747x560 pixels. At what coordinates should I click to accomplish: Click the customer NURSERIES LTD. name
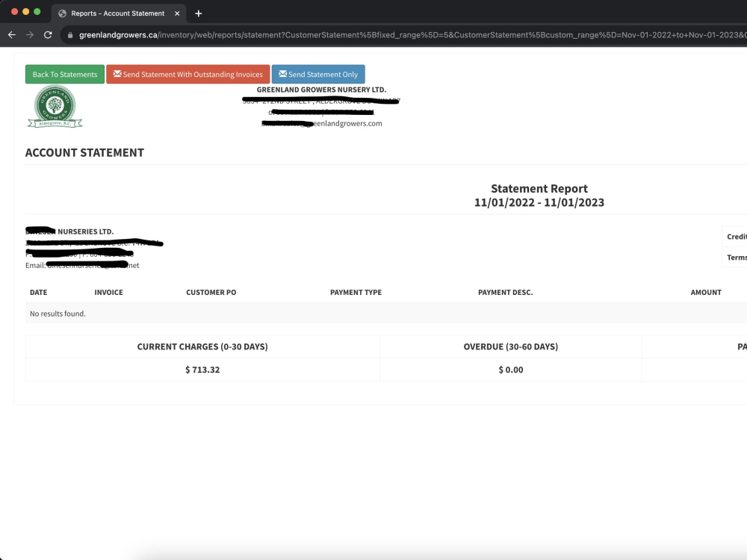[69, 231]
